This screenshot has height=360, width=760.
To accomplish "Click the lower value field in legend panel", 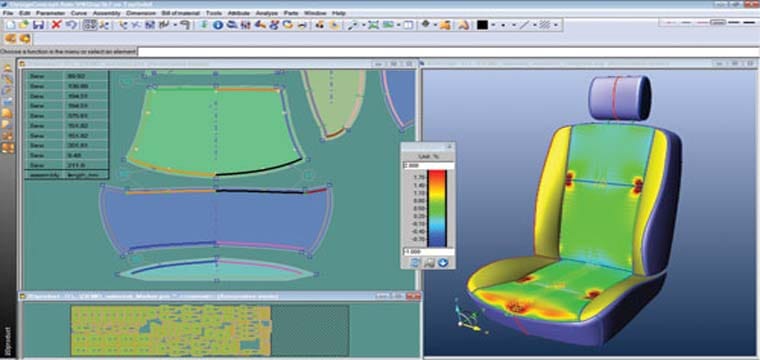I will 428,252.
